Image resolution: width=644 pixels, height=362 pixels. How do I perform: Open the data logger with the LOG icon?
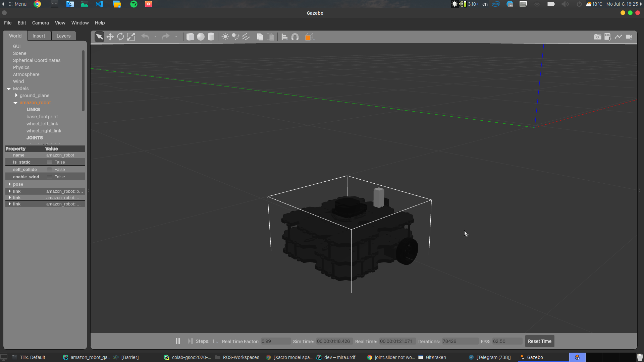(x=608, y=37)
